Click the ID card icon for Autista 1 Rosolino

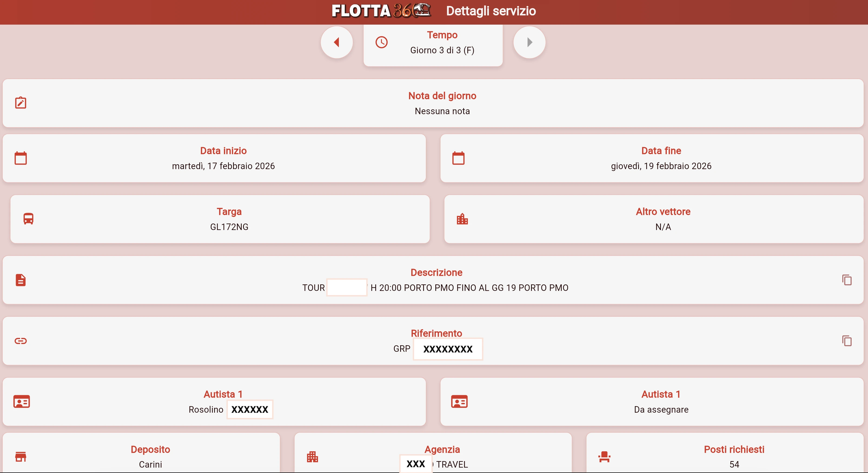pyautogui.click(x=22, y=402)
